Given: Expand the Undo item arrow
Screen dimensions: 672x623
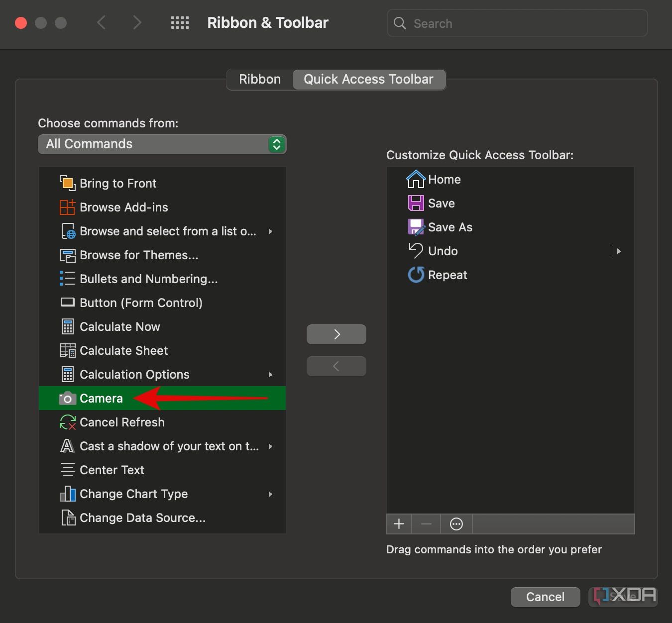Looking at the screenshot, I should [x=618, y=251].
